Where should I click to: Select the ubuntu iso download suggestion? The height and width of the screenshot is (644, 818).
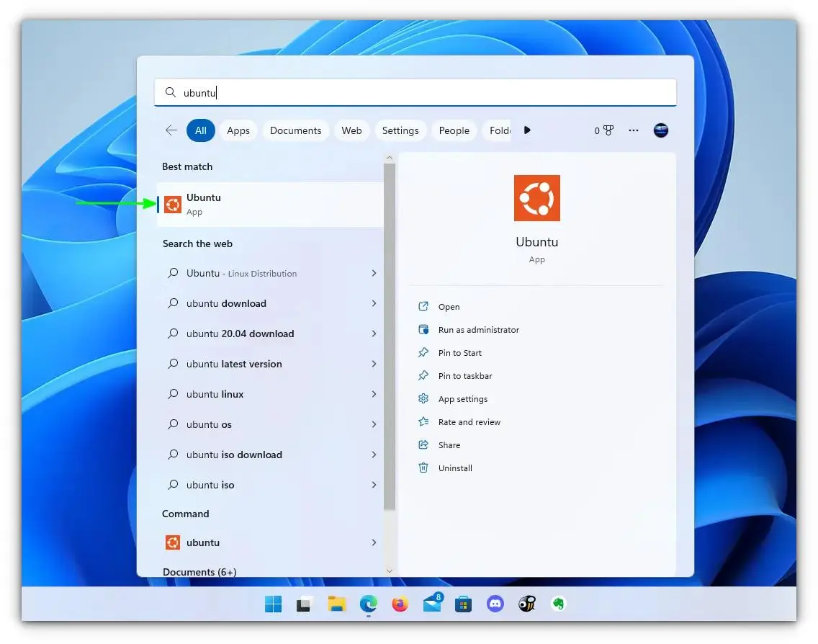pos(270,455)
